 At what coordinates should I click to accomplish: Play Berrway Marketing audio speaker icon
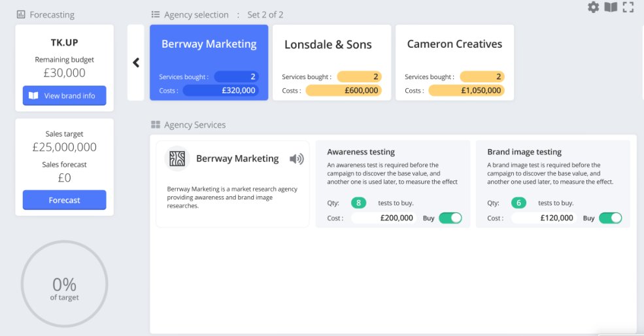(x=297, y=159)
